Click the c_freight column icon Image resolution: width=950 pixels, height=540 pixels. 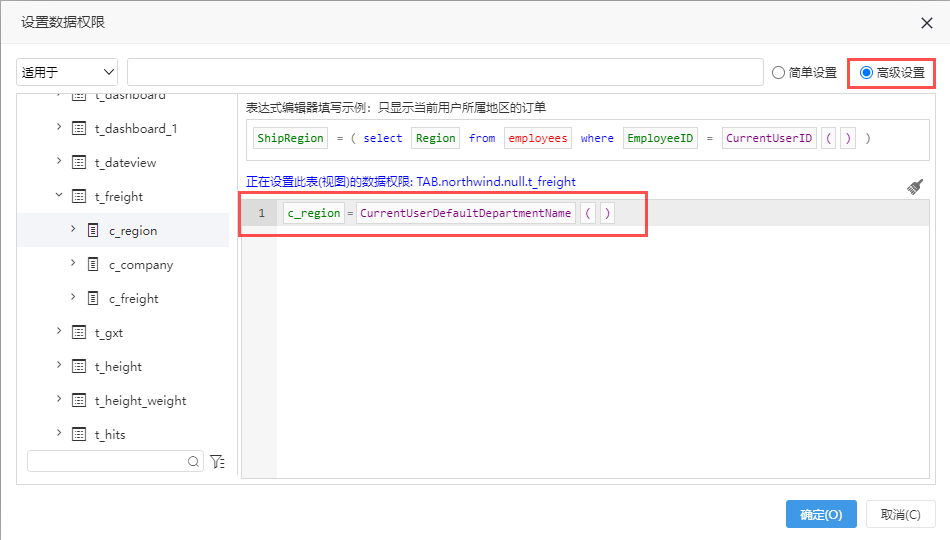coord(93,298)
